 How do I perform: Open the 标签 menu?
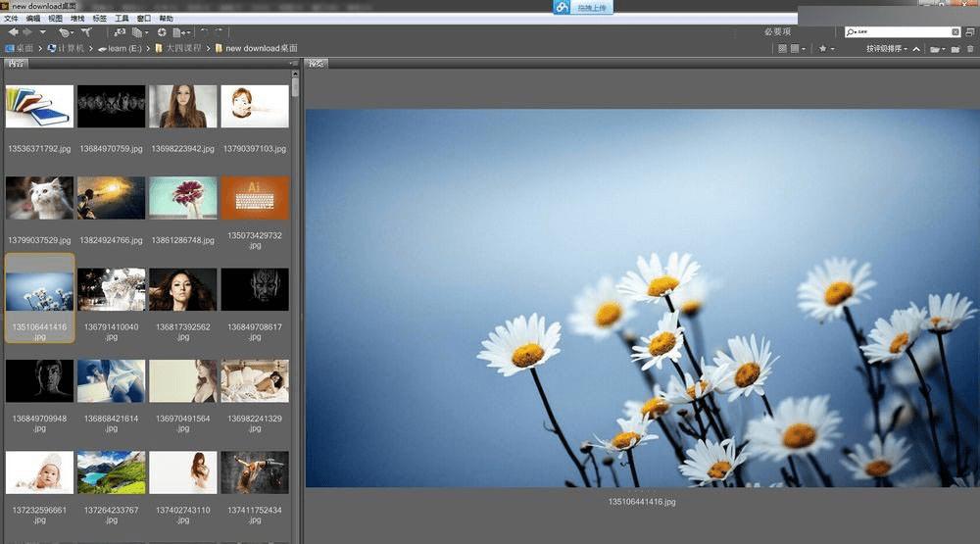pos(99,19)
